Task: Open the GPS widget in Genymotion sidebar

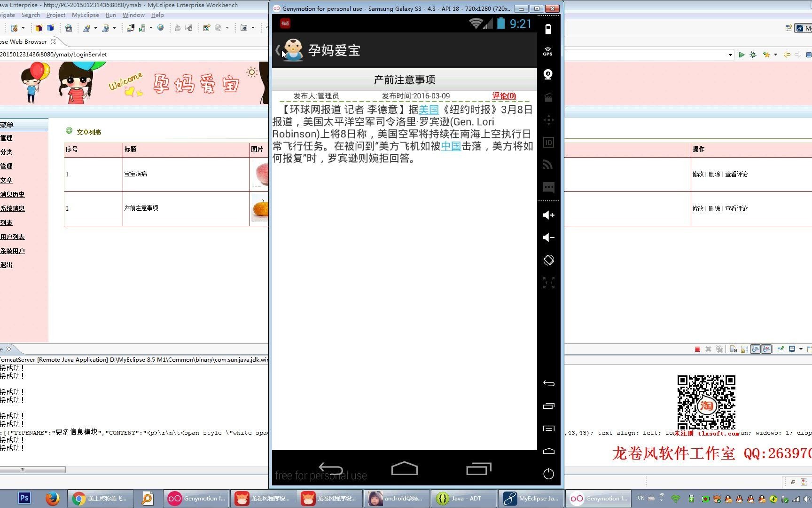Action: 547,51
